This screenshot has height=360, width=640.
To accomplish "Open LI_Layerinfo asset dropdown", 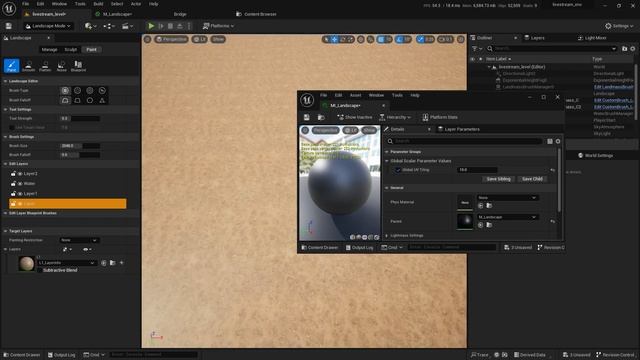I will coord(67,263).
